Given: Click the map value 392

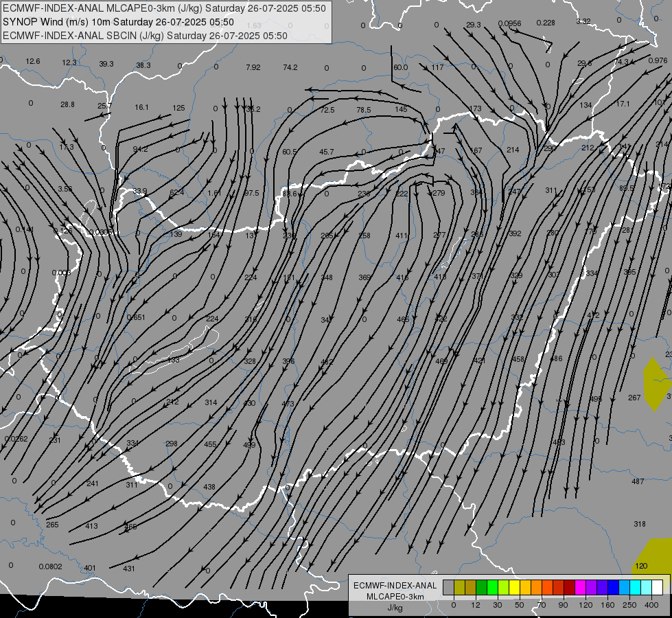Looking at the screenshot, I should (x=515, y=233).
